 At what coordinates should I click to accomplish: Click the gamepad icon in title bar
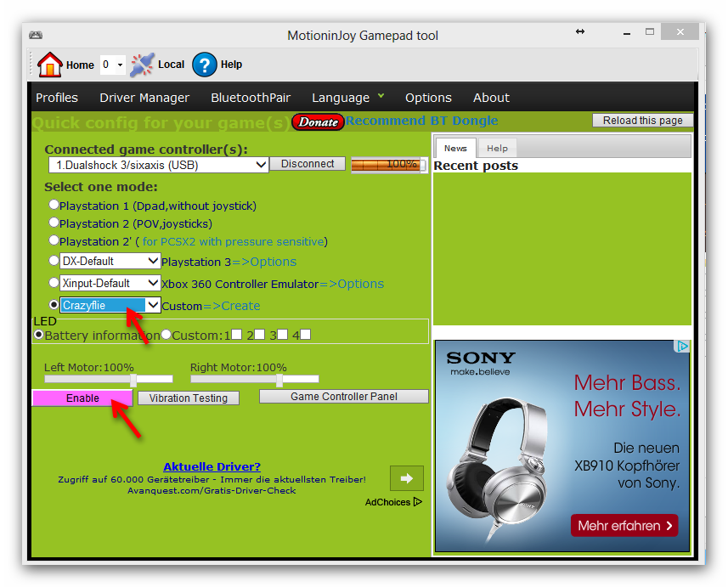click(x=35, y=35)
